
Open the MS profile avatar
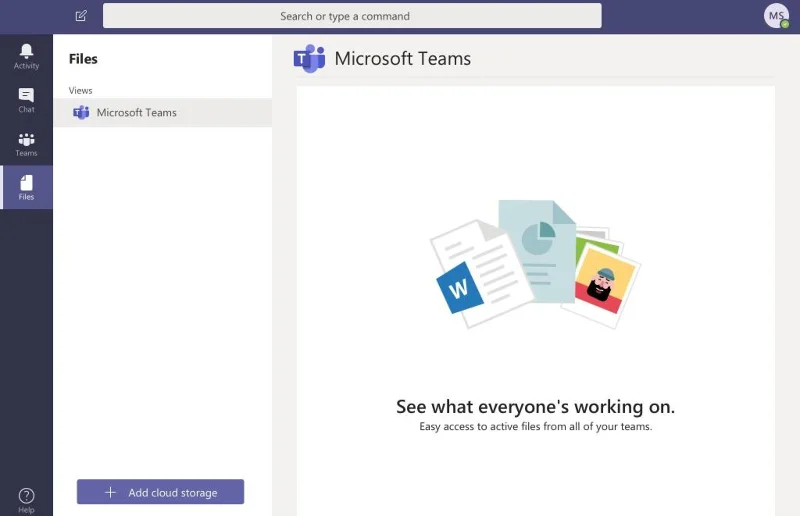(776, 16)
